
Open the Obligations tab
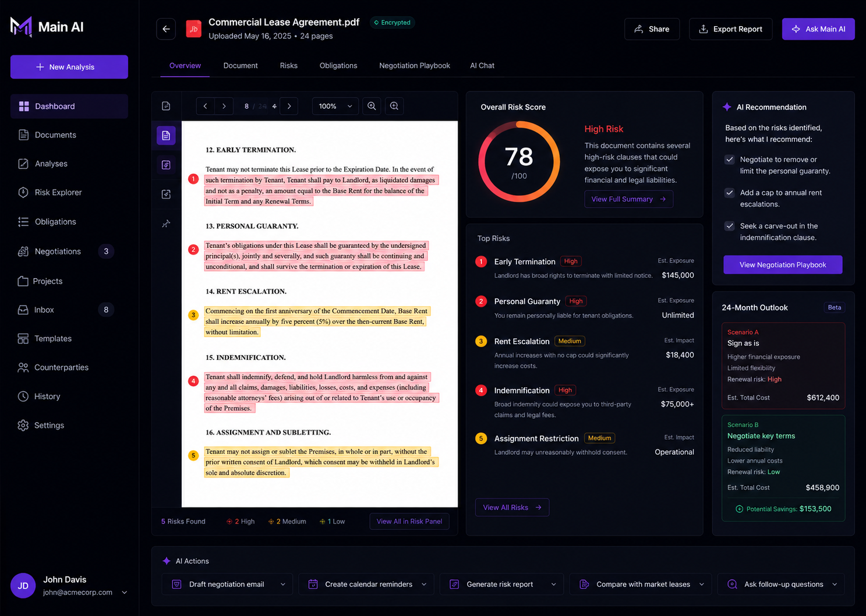click(x=338, y=66)
